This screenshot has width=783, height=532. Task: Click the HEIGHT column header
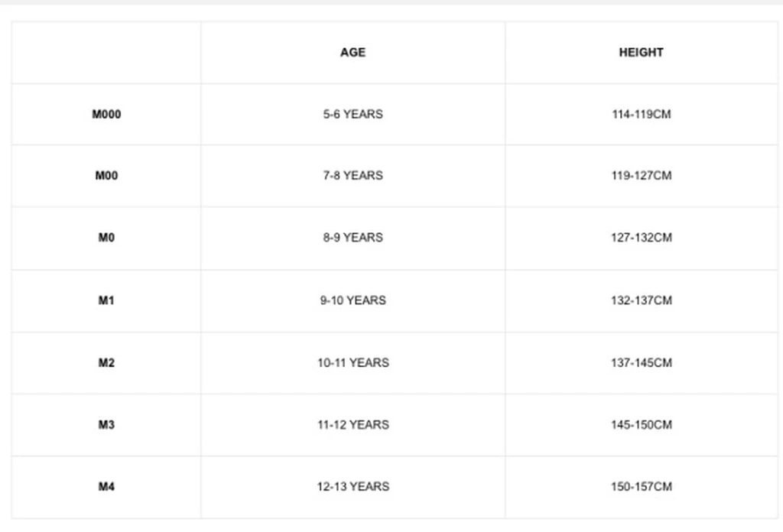(x=641, y=53)
